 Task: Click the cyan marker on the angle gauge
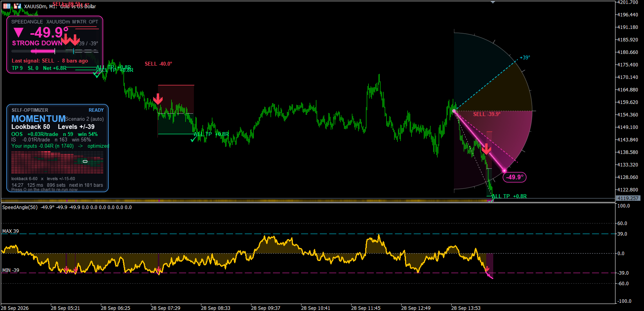point(74,51)
